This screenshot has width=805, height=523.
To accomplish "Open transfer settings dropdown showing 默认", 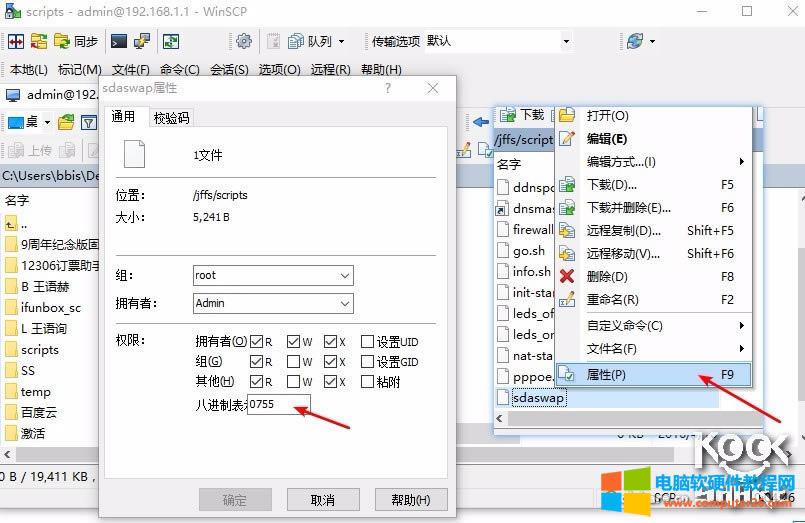I will (x=565, y=41).
